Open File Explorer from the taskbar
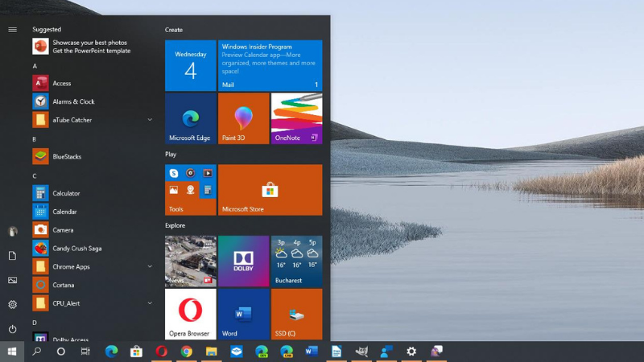The width and height of the screenshot is (644, 362). pos(212,352)
